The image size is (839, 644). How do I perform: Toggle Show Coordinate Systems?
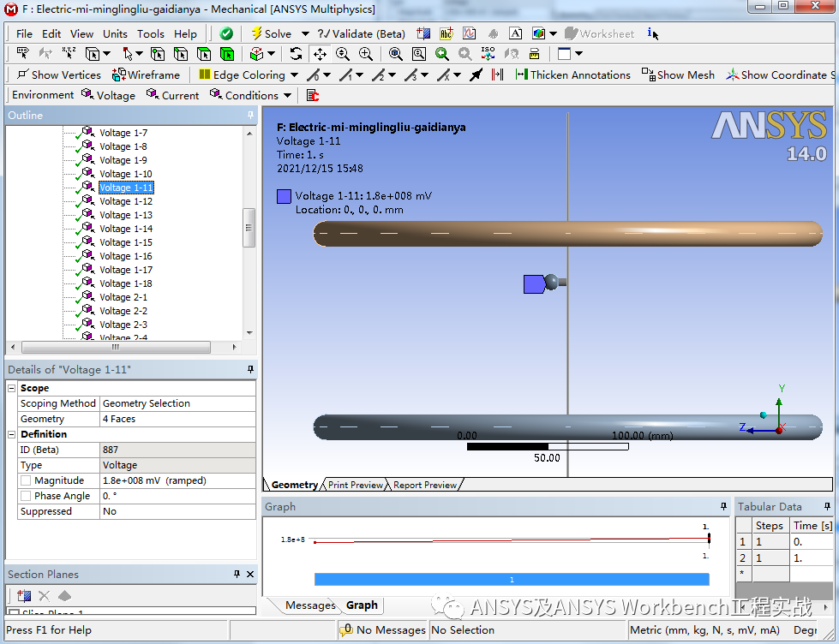pos(782,75)
